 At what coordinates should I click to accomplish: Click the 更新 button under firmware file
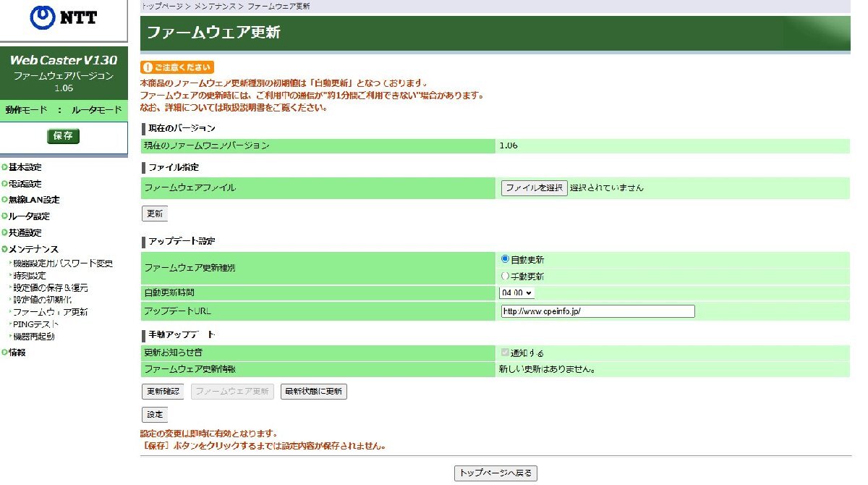coord(154,214)
